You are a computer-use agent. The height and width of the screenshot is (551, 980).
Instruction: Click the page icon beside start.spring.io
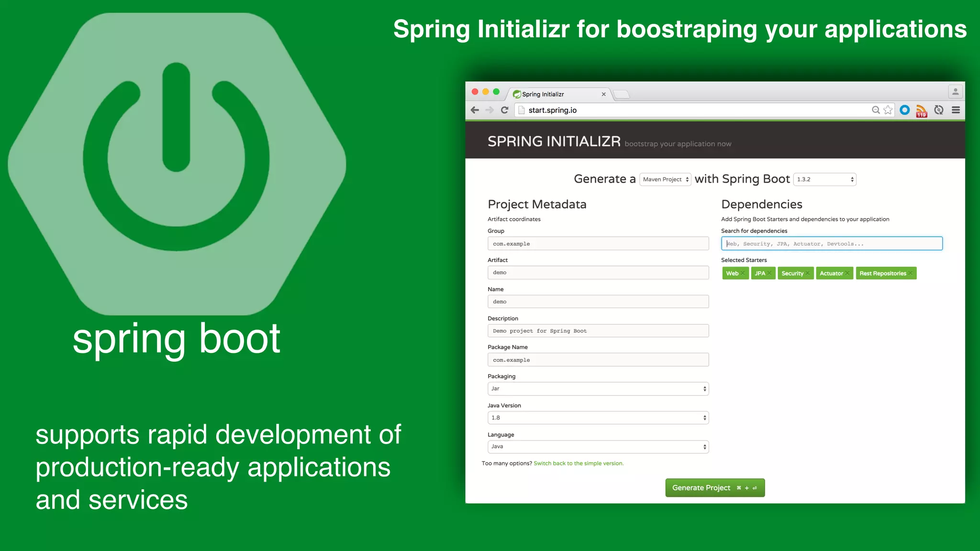(522, 110)
